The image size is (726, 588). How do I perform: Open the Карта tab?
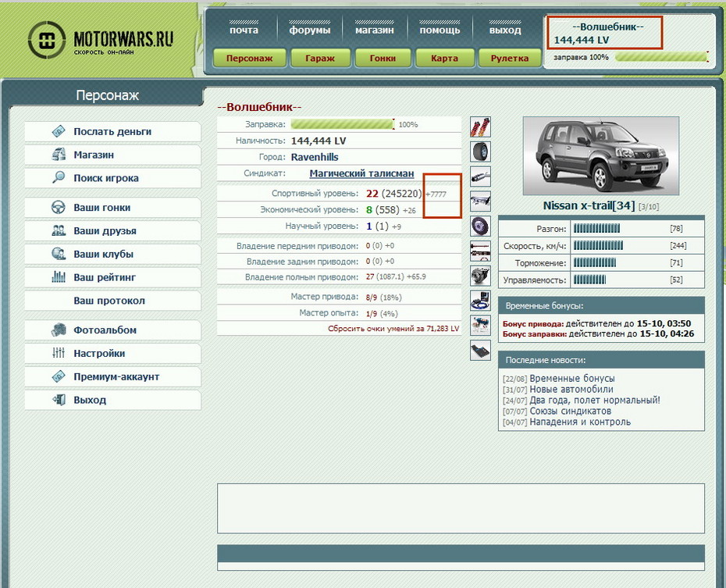click(444, 59)
